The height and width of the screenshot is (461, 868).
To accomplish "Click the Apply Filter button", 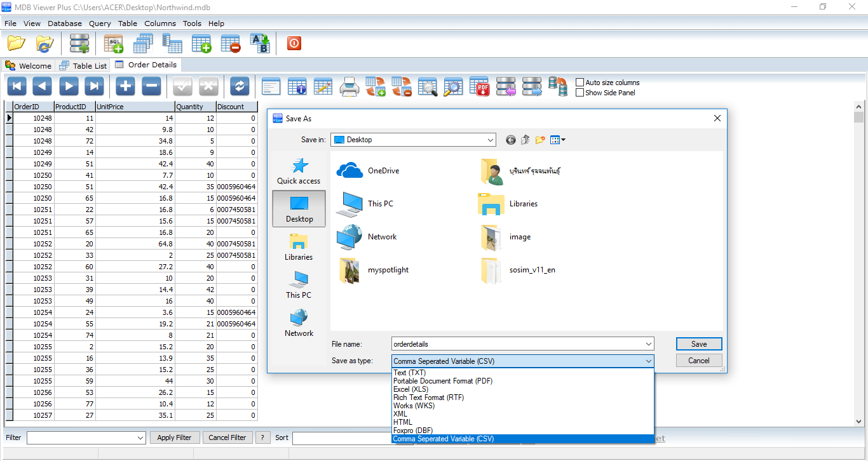I will (x=175, y=438).
